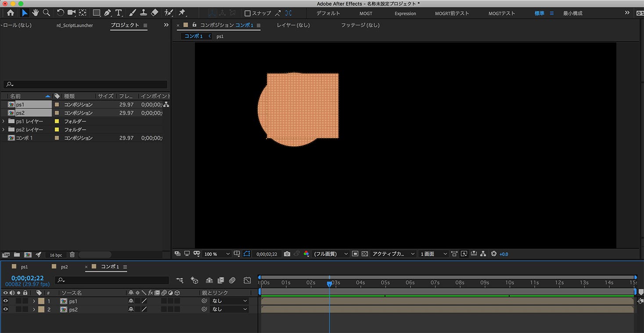Switch to the MOGRT前テスト workspace
This screenshot has height=333, width=644.
[452, 14]
